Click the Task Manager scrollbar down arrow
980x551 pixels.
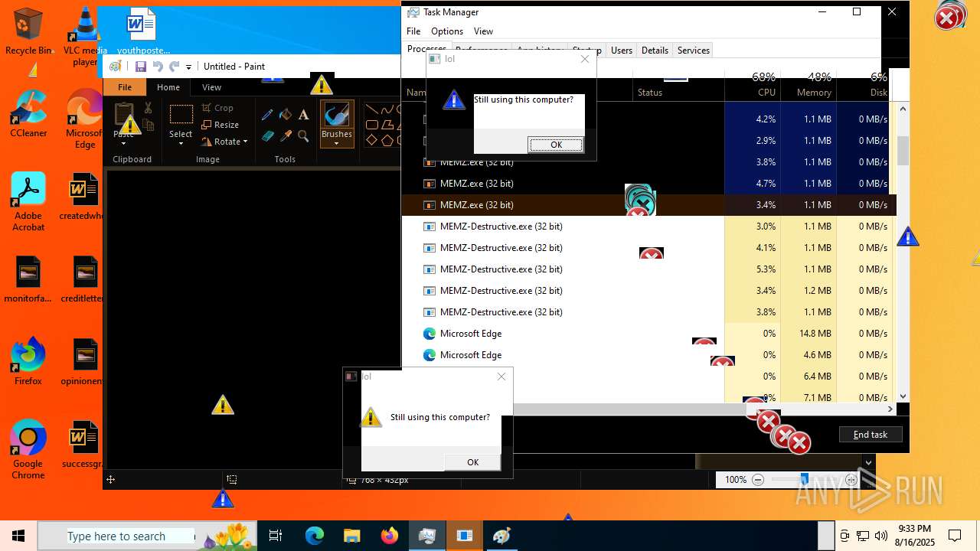click(903, 396)
